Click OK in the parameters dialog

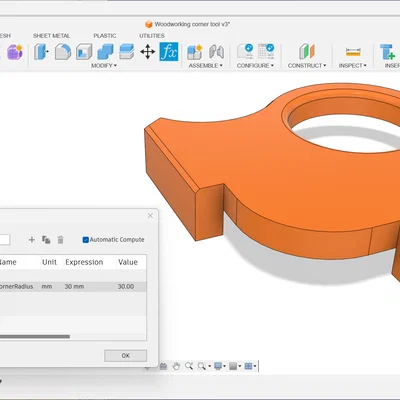click(x=125, y=356)
